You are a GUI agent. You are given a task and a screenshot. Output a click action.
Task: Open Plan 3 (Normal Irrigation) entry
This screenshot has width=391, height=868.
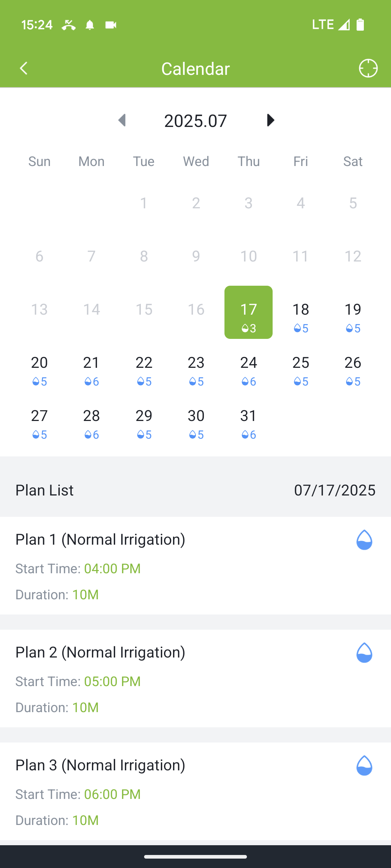195,791
